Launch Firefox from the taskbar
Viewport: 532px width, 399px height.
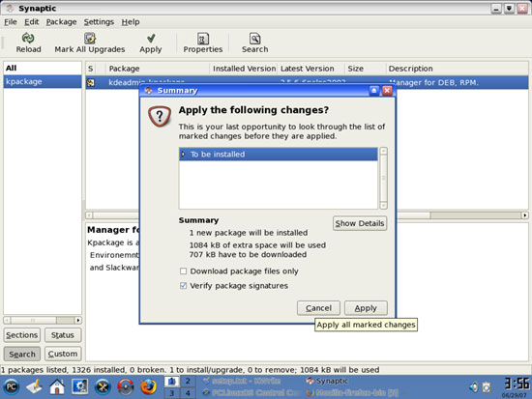148,386
